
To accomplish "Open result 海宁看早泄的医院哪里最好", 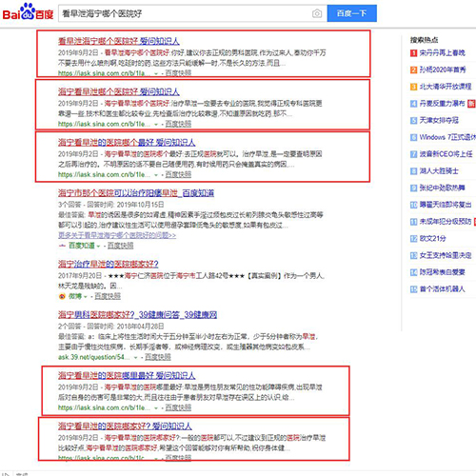I will coord(127,376).
